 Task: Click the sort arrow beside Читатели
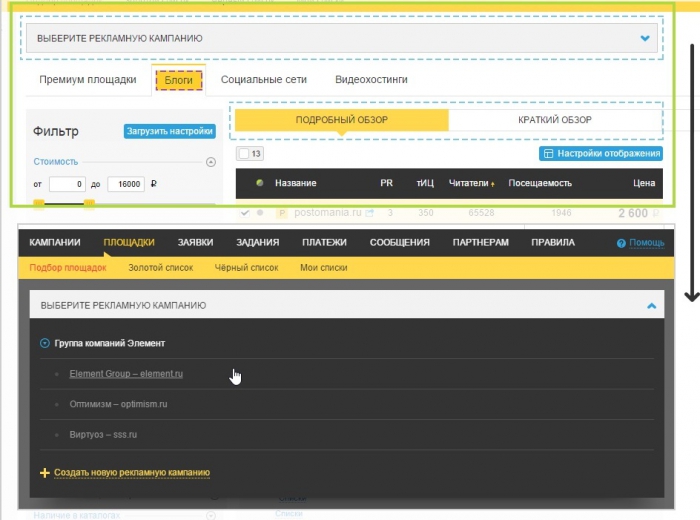point(492,184)
